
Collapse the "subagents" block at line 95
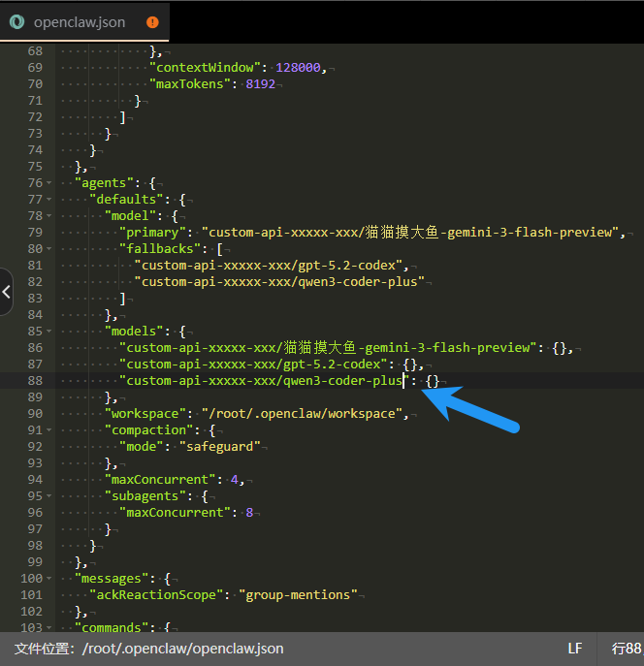49,495
